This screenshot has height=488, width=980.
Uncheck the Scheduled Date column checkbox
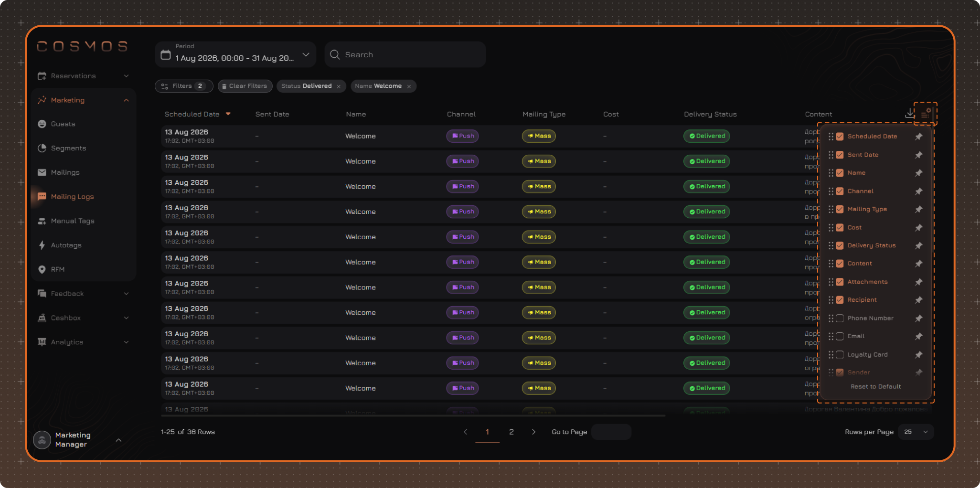pyautogui.click(x=840, y=137)
